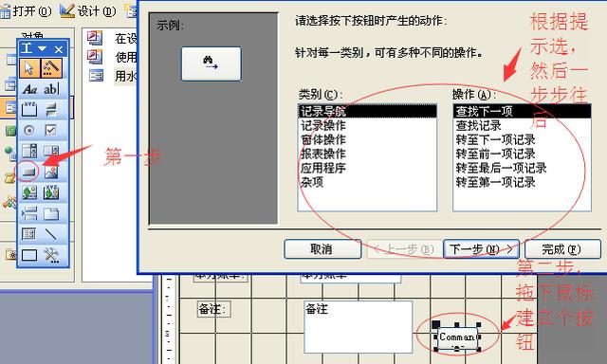
Task: Select the Option Group tool in toolbox
Action: point(29,109)
